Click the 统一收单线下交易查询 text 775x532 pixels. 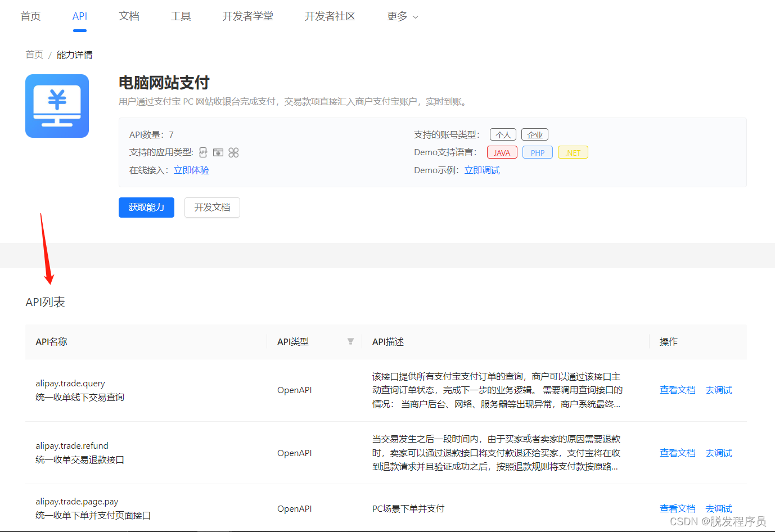(x=80, y=397)
